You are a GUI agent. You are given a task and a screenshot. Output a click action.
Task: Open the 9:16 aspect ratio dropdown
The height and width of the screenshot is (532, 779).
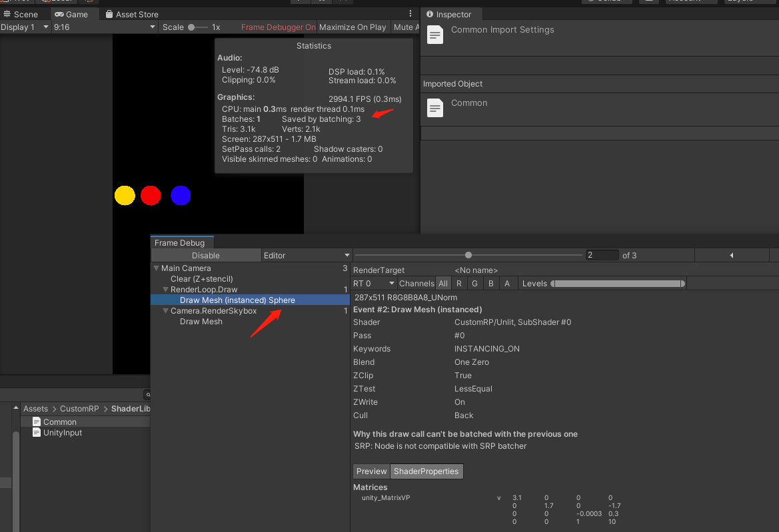(105, 27)
